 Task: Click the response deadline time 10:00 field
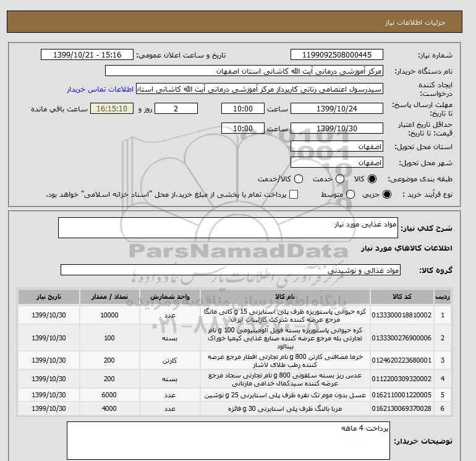click(x=243, y=108)
